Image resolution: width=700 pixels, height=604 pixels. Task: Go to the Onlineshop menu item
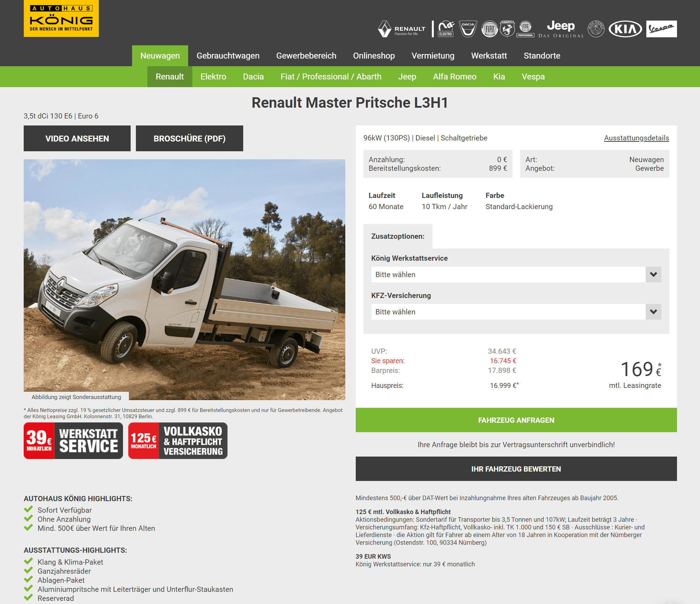coord(374,56)
